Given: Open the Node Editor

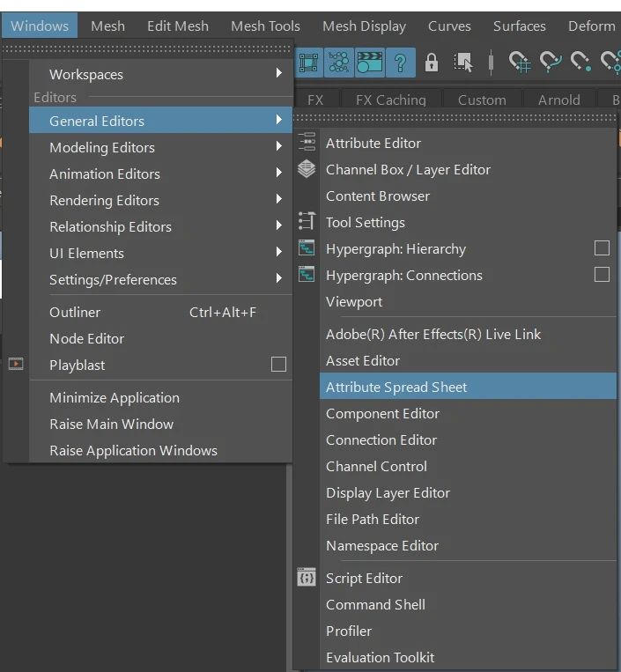Looking at the screenshot, I should (x=160, y=338).
